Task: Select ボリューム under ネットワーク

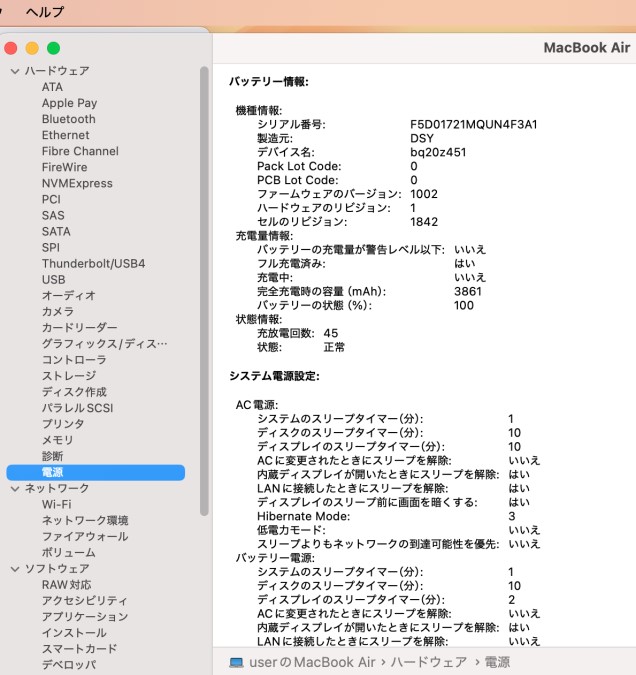Action: pos(68,553)
